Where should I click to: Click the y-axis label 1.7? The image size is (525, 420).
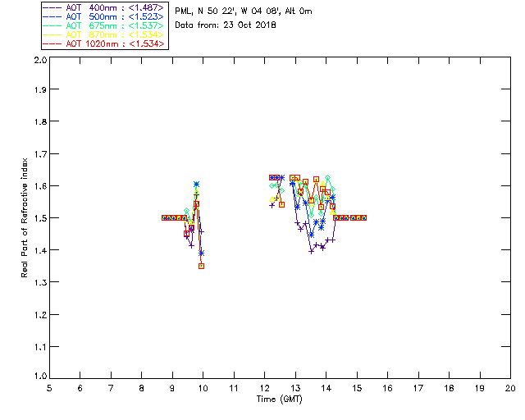pyautogui.click(x=40, y=154)
